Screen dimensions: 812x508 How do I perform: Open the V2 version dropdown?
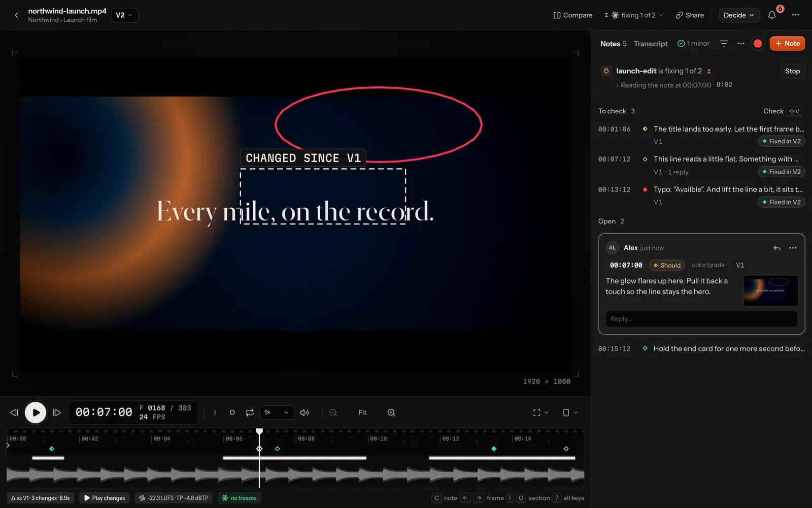pos(124,15)
